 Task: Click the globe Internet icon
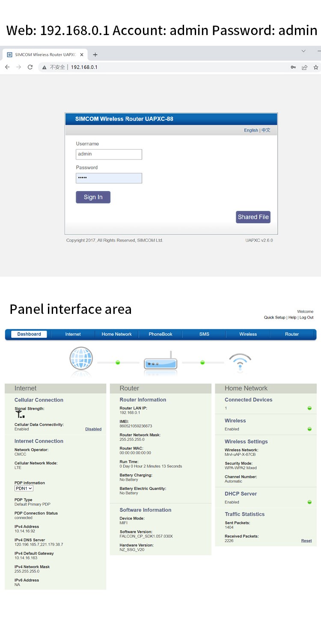pyautogui.click(x=81, y=359)
